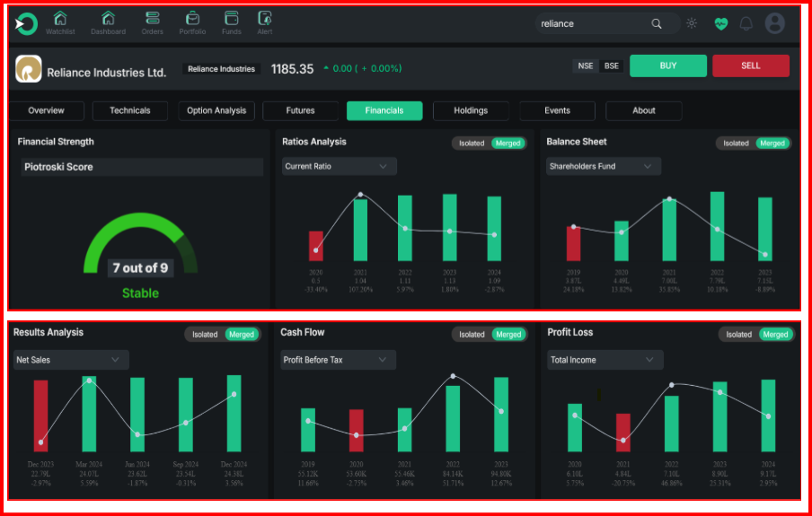Click the green BUY button

(668, 66)
